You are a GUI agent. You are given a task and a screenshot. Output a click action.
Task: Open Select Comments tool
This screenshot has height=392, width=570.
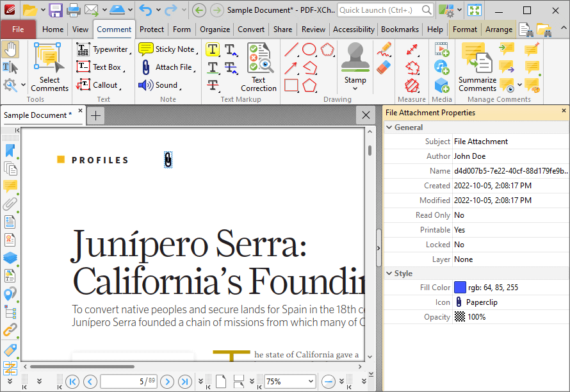point(49,67)
